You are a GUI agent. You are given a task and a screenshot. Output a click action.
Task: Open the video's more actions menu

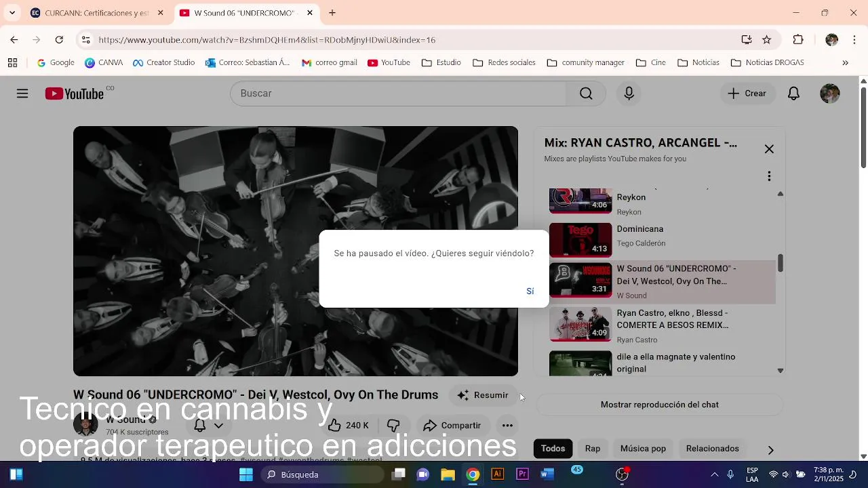point(507,426)
